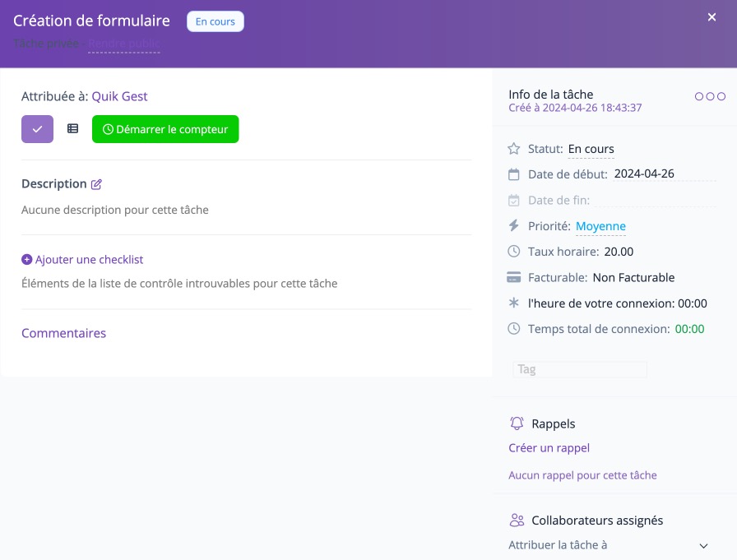Image resolution: width=737 pixels, height=560 pixels.
Task: Click the lightning bolt priority icon
Action: [x=514, y=226]
